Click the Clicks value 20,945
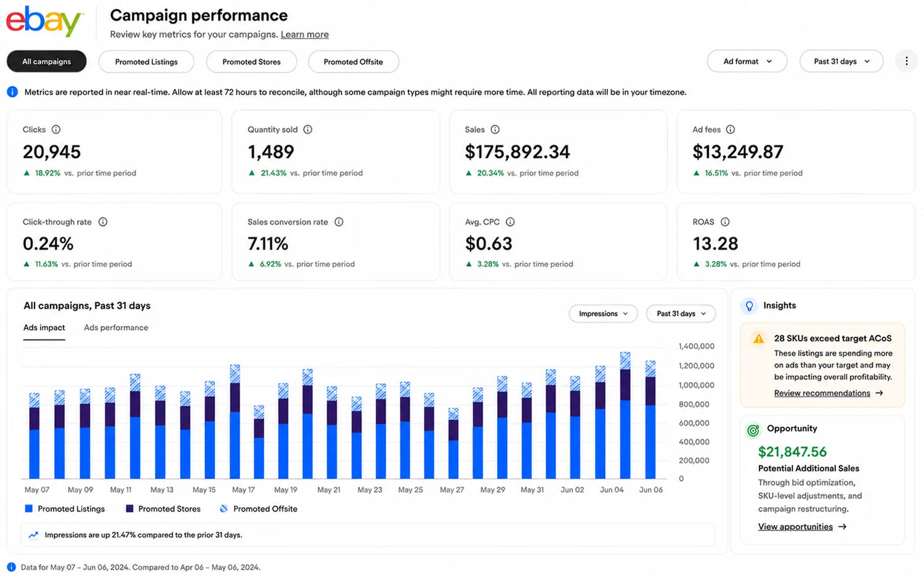This screenshot has width=924, height=578. tap(52, 152)
